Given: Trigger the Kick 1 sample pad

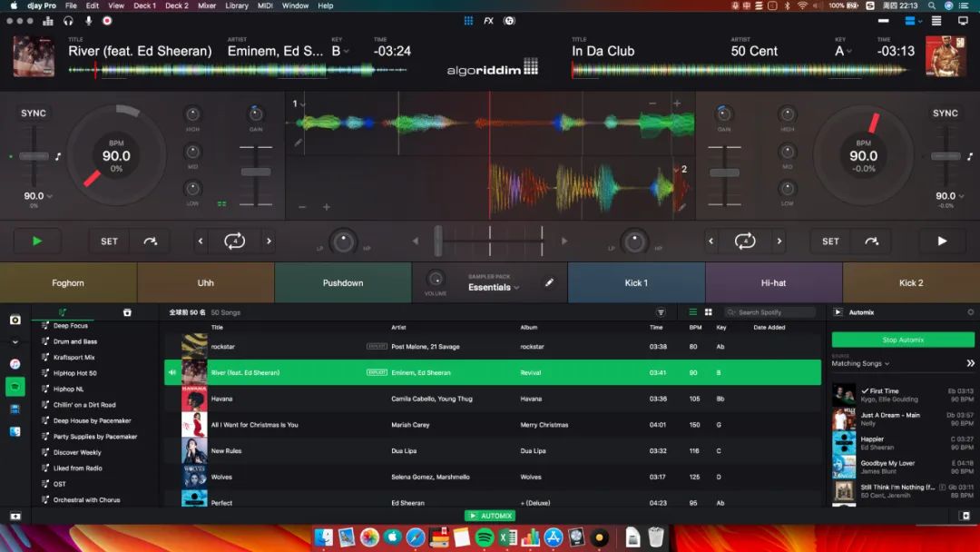Looking at the screenshot, I should click(636, 282).
